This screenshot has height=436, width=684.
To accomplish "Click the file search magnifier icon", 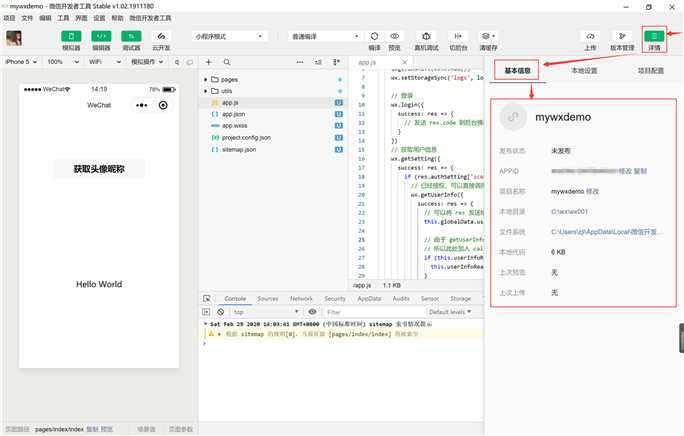I will click(227, 62).
